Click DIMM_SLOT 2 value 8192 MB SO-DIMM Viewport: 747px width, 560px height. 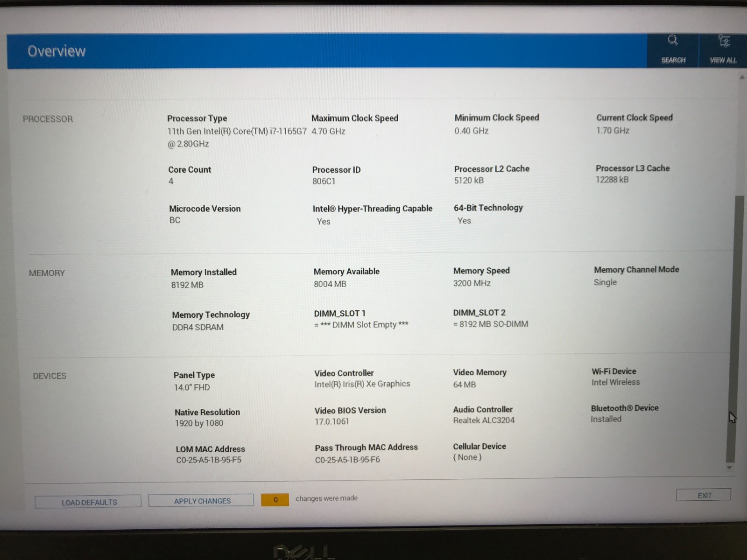(x=491, y=324)
